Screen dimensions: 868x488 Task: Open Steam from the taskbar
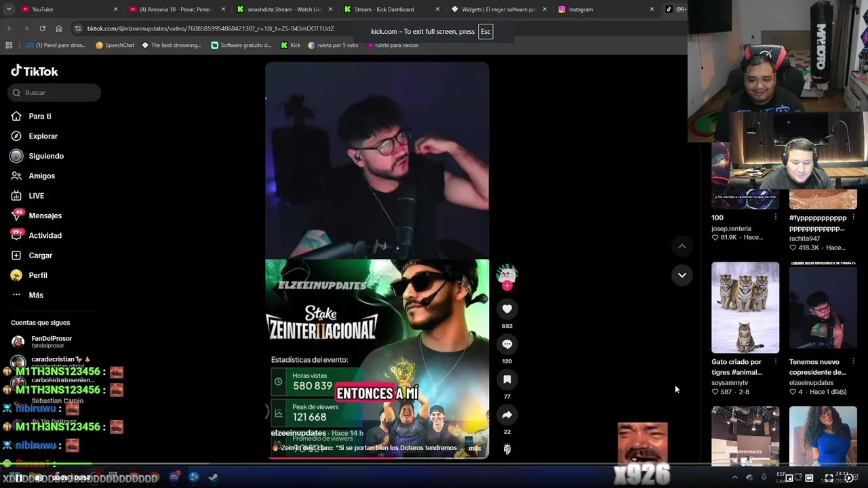coord(213,477)
